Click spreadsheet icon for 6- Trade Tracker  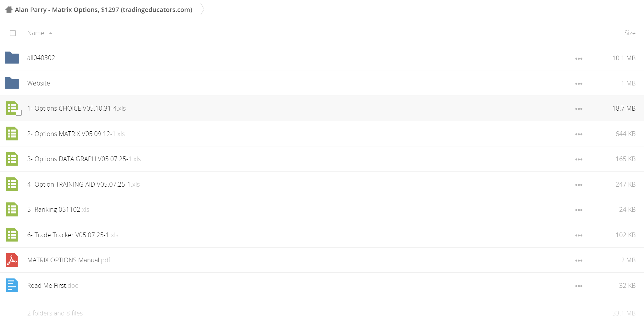pyautogui.click(x=12, y=235)
